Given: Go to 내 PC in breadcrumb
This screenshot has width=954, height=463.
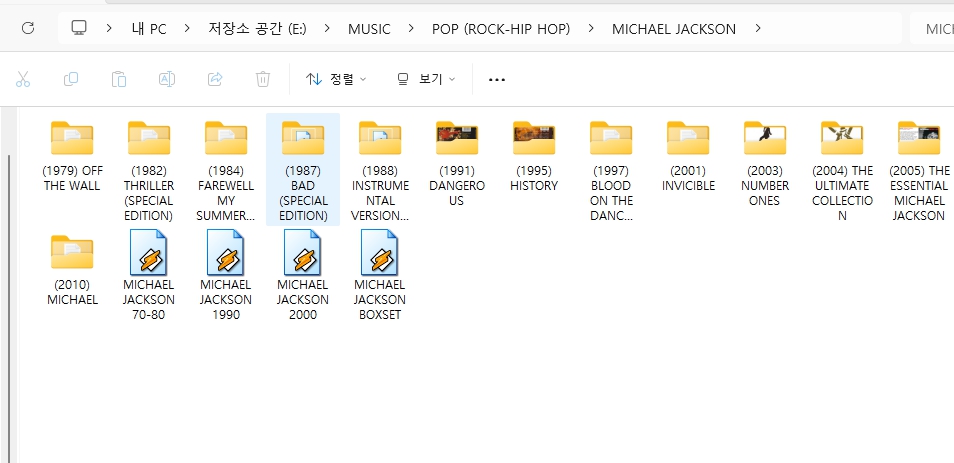Looking at the screenshot, I should [149, 29].
